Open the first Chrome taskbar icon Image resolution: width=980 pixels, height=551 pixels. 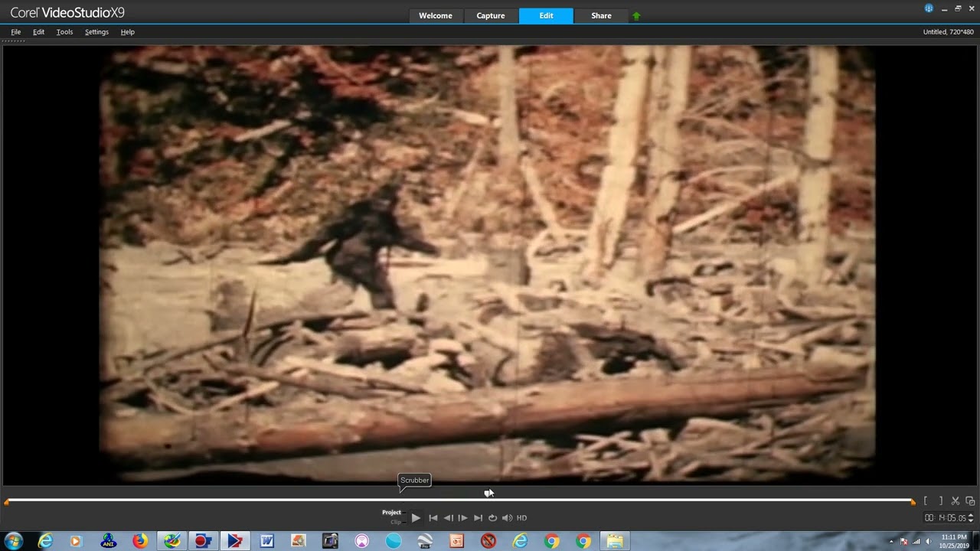(551, 541)
